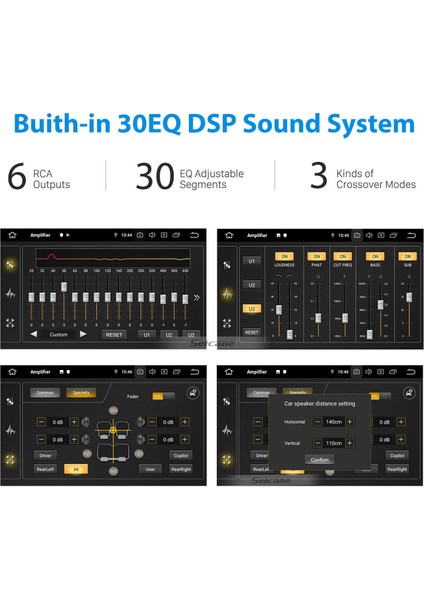The image size is (424, 600).
Task: Select the Driver seat button
Action: [45, 455]
